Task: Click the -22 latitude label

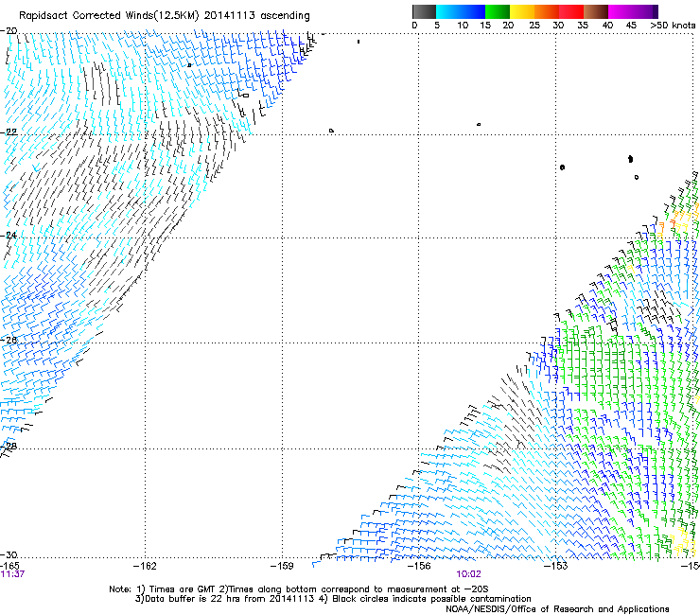Action: point(9,132)
